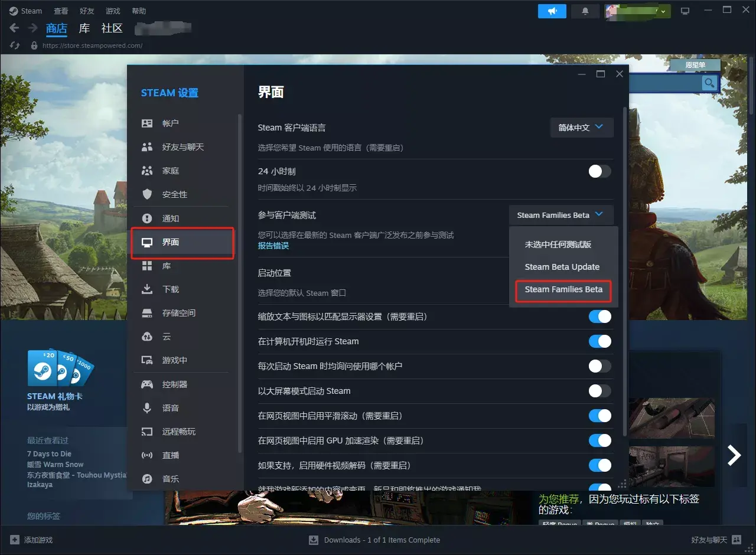Toggle GPU 加速渲染 switch
The height and width of the screenshot is (555, 756).
600,440
